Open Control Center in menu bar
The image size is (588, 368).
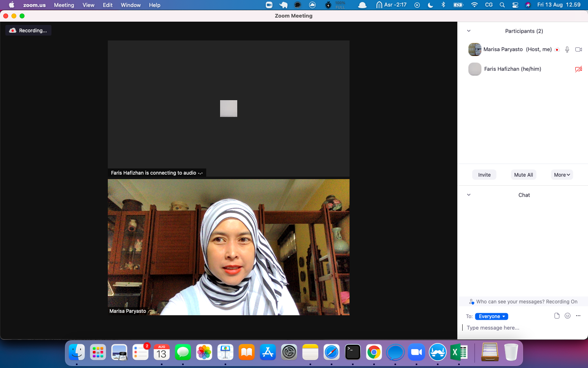click(515, 5)
